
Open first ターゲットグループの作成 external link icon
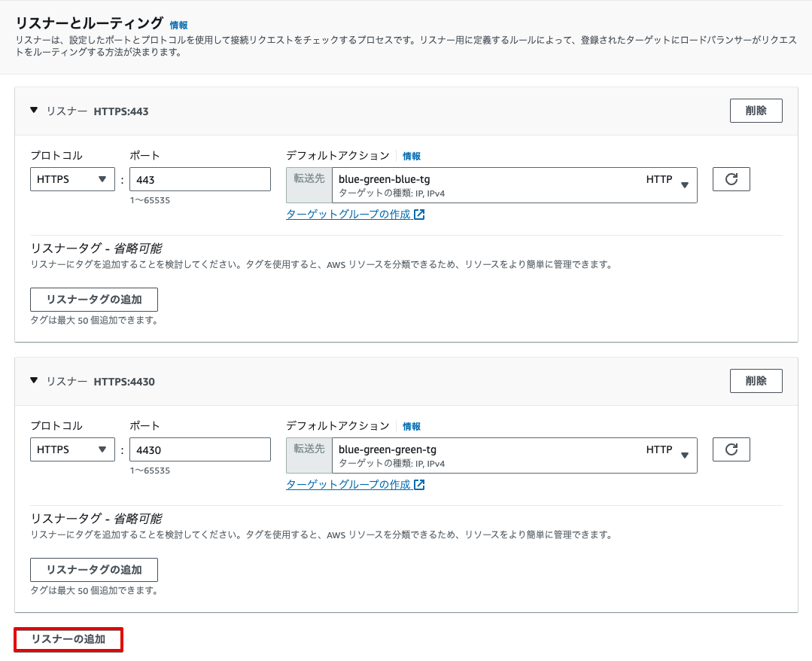[x=419, y=215]
